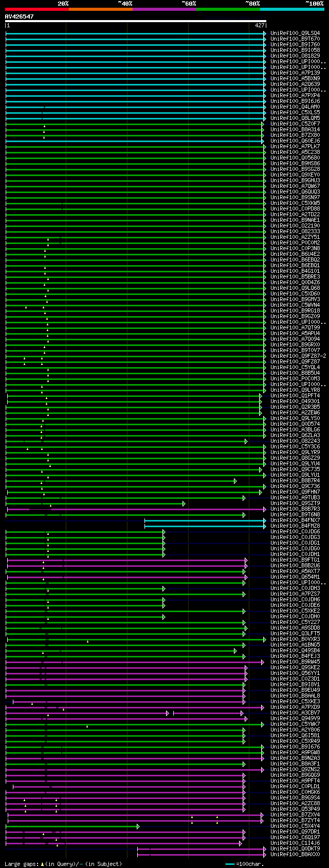This screenshot has height=868, width=329.
Task: Select the UniRef100_O49301 label
Action: tap(295, 401)
